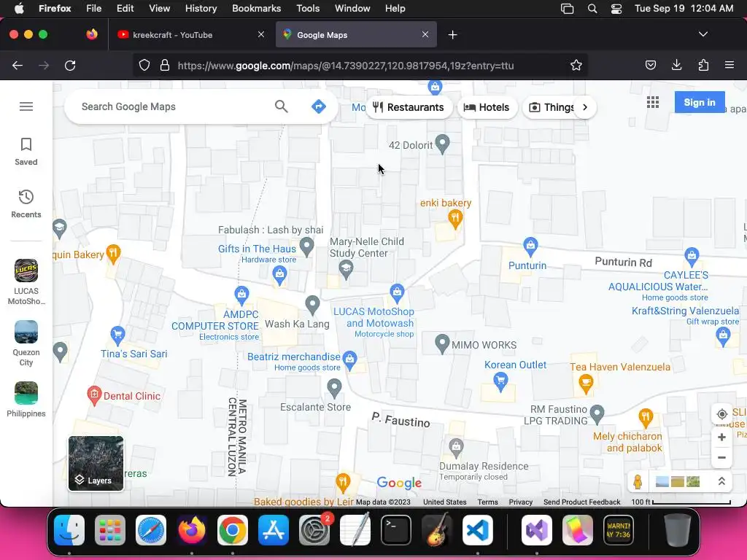
Task: Open the Terms link
Action: point(488,502)
